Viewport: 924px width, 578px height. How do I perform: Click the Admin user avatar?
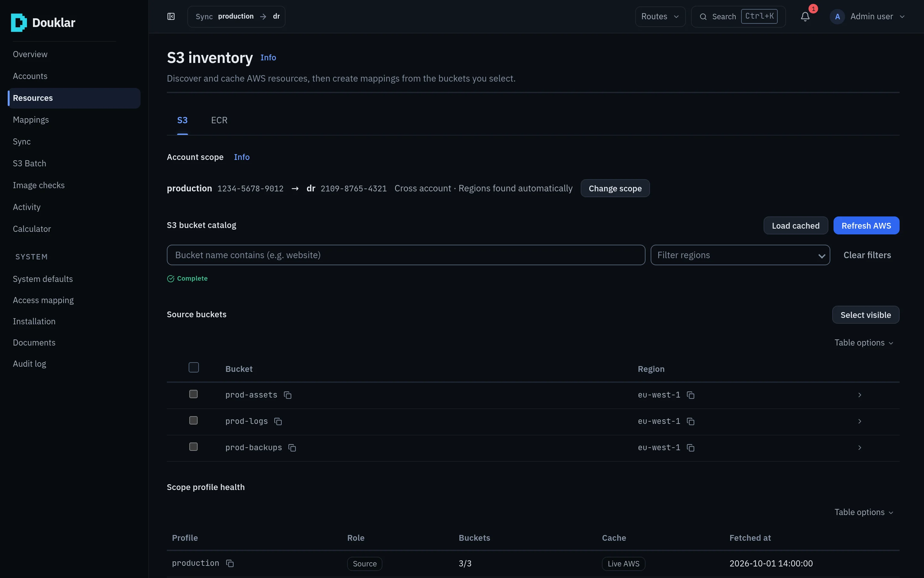(837, 16)
